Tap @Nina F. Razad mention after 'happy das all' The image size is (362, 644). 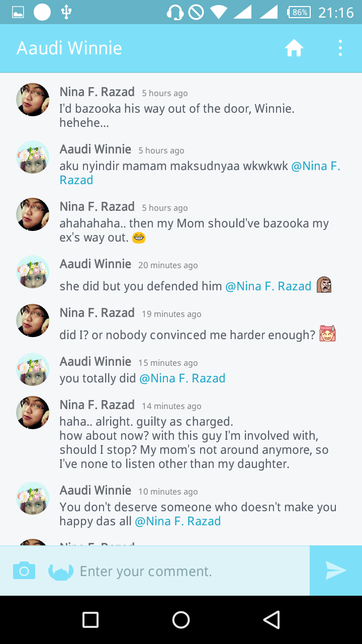tap(177, 521)
